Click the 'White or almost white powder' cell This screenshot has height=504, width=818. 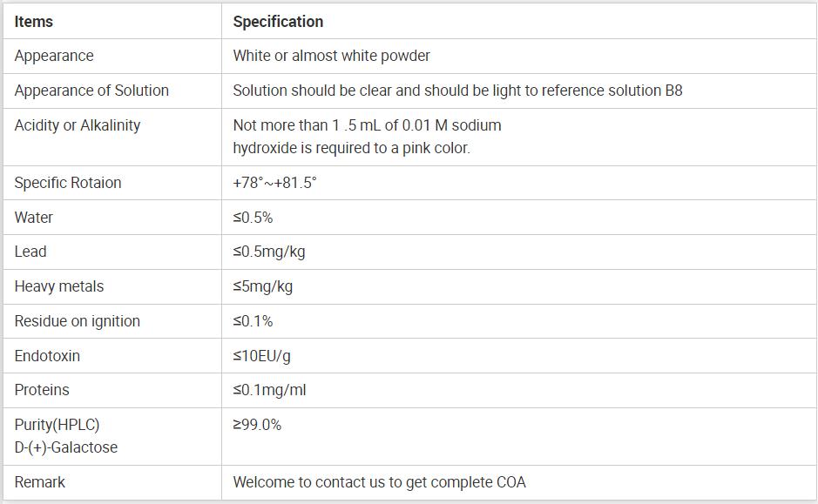coord(331,56)
